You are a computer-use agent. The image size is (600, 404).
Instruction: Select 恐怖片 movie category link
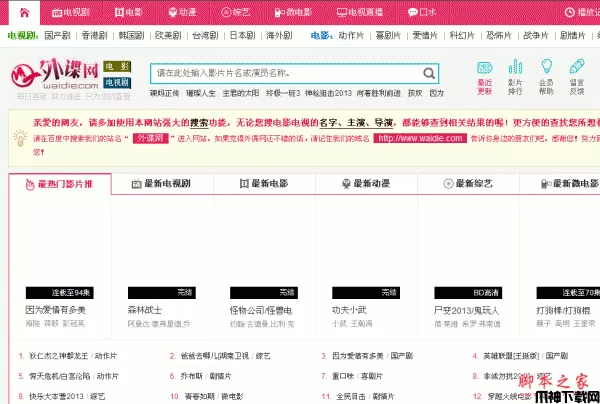click(499, 36)
